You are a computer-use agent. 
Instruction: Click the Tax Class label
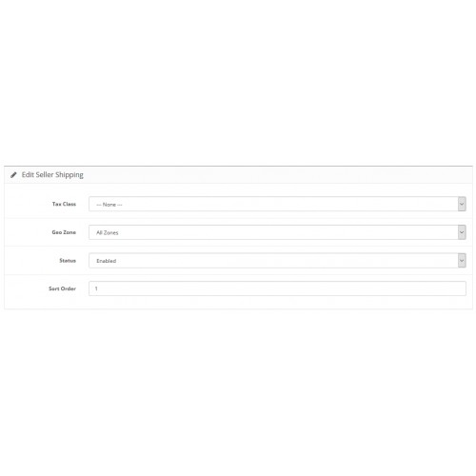click(64, 204)
